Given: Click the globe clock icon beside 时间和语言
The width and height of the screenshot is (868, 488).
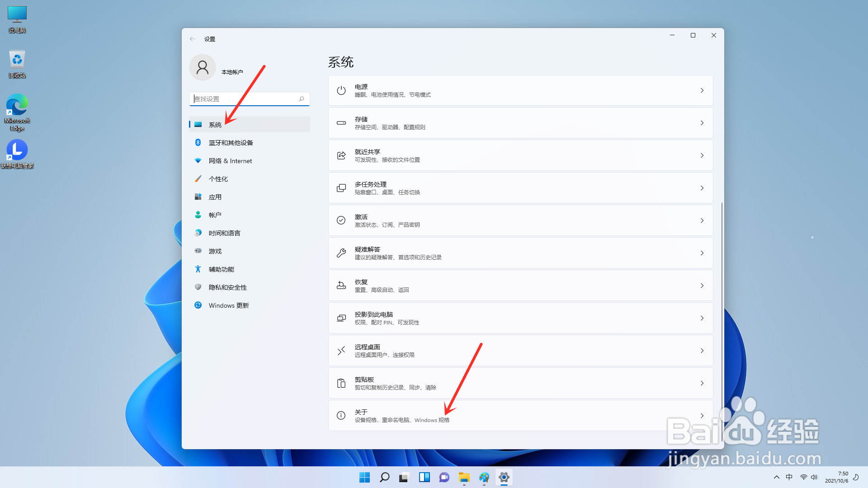Looking at the screenshot, I should tap(198, 233).
